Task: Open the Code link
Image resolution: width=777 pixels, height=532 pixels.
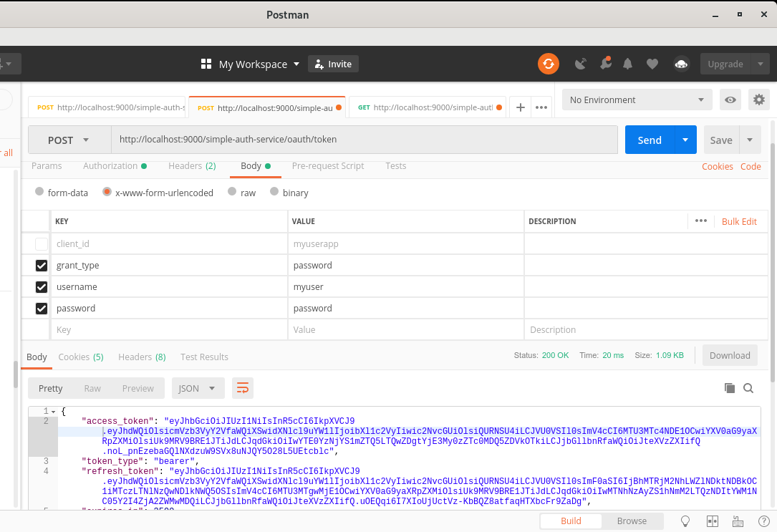Action: [751, 166]
